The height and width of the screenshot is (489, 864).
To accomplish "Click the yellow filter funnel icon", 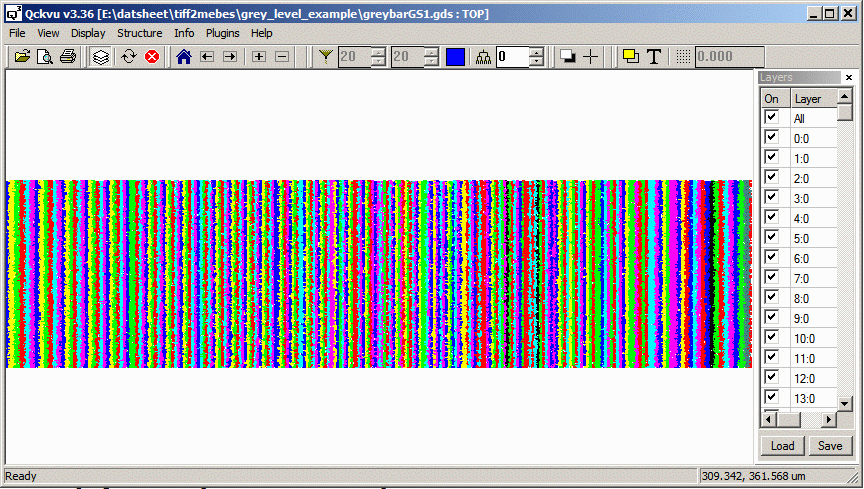I will (x=326, y=56).
